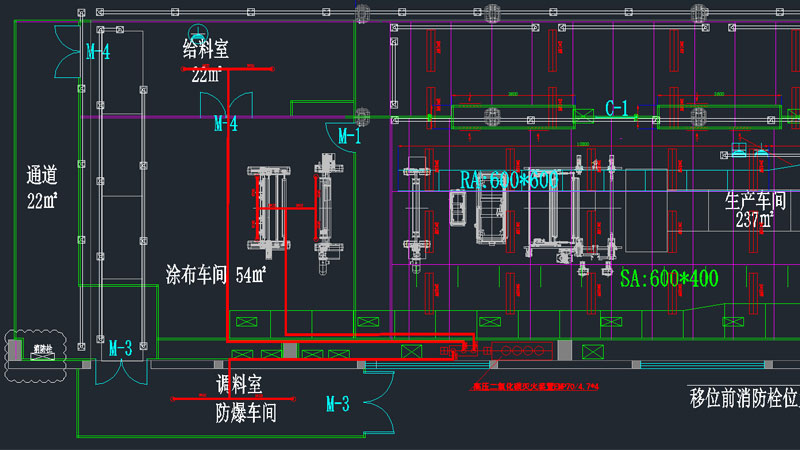
Task: Select the 给料室 room label
Action: pos(205,50)
